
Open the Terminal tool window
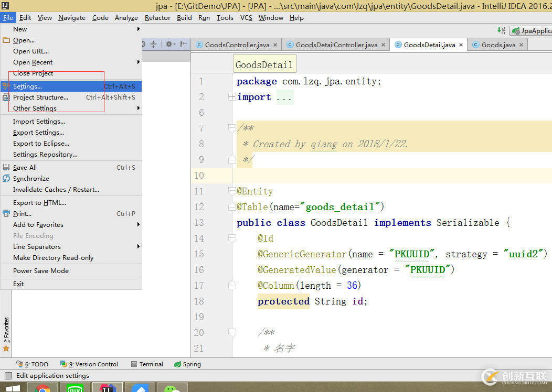pos(147,364)
